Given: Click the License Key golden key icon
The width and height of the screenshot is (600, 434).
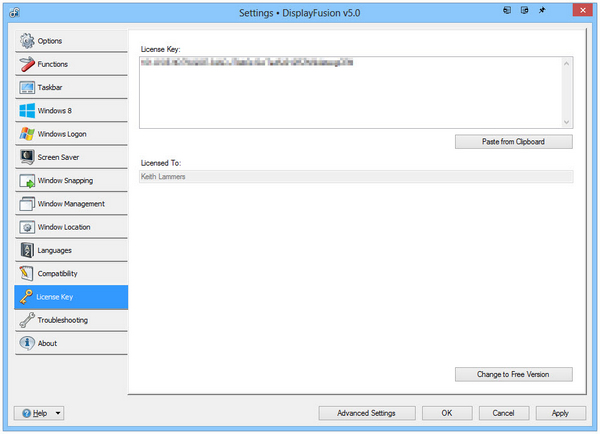Looking at the screenshot, I should pyautogui.click(x=26, y=297).
